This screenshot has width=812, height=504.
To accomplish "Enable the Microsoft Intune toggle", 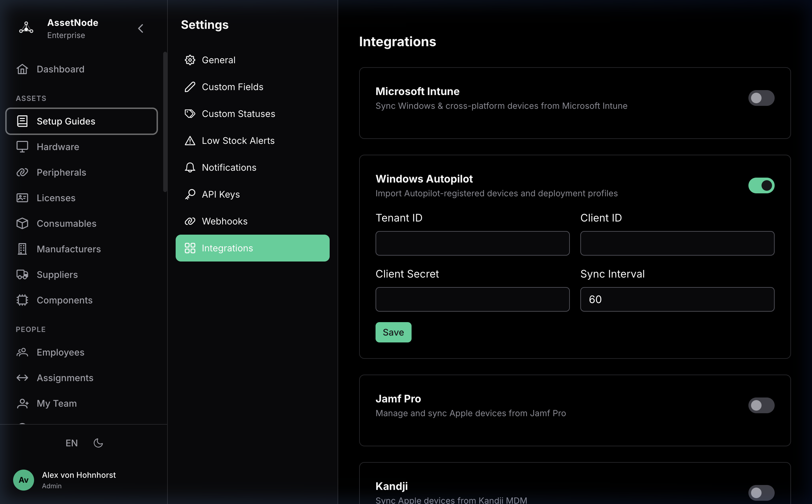I will click(x=761, y=98).
